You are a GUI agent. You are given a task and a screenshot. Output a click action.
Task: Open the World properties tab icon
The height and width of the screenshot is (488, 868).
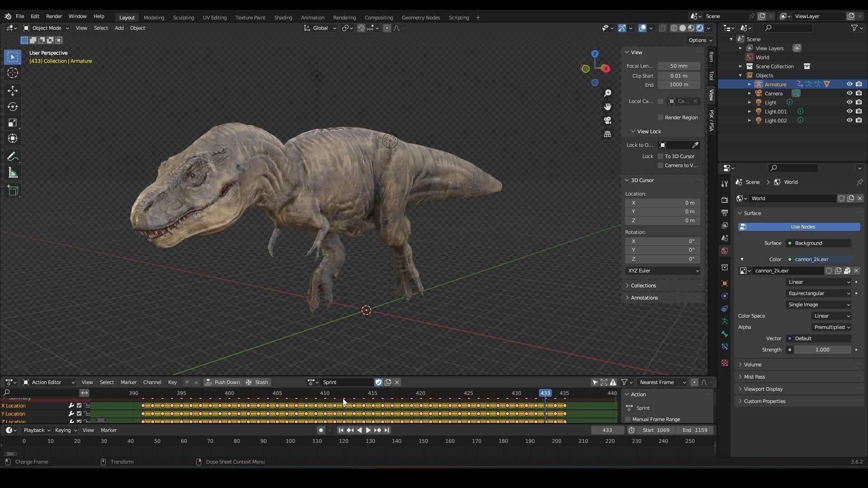[x=725, y=251]
